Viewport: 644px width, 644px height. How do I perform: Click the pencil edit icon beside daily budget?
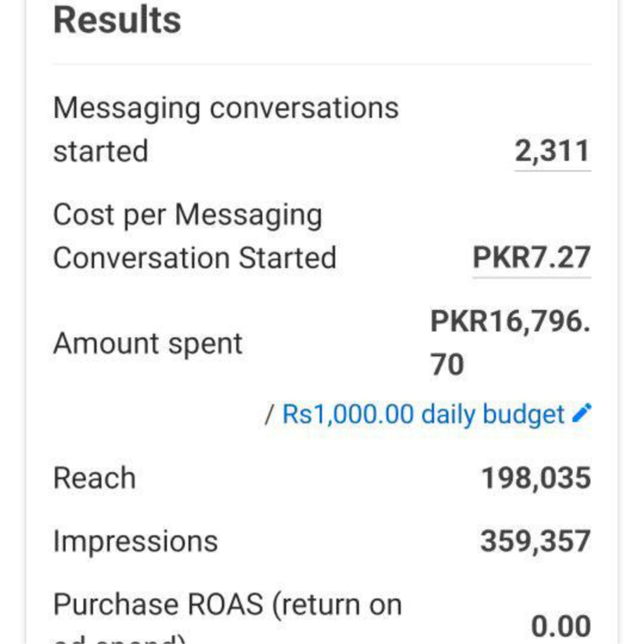tap(582, 413)
